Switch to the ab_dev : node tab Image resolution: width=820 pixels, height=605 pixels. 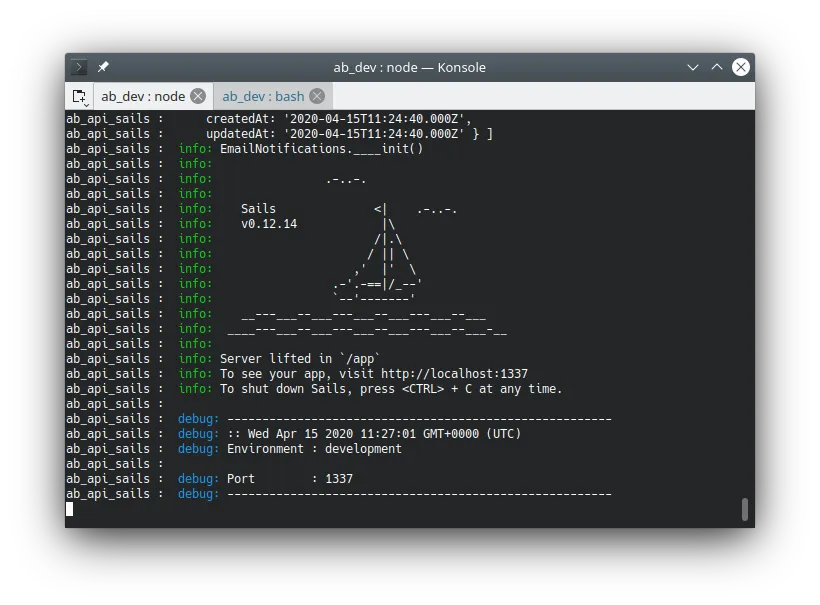point(142,96)
